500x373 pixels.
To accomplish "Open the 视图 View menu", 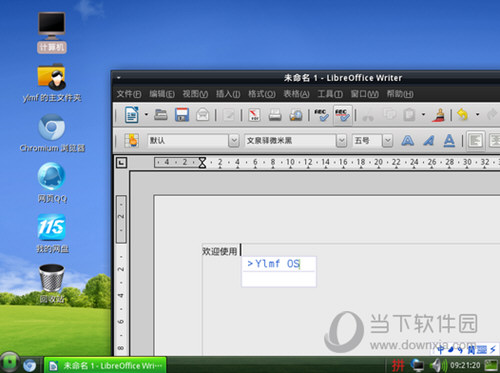I will coord(195,94).
